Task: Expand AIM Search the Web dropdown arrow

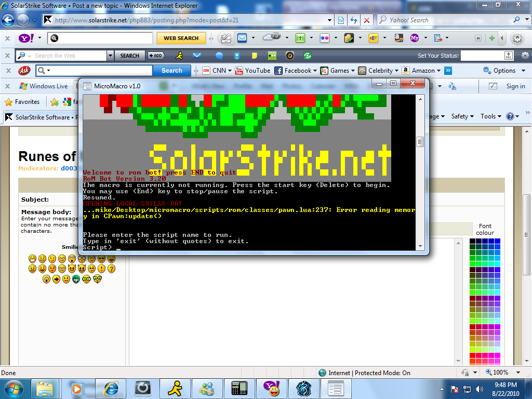Action: click(x=110, y=55)
